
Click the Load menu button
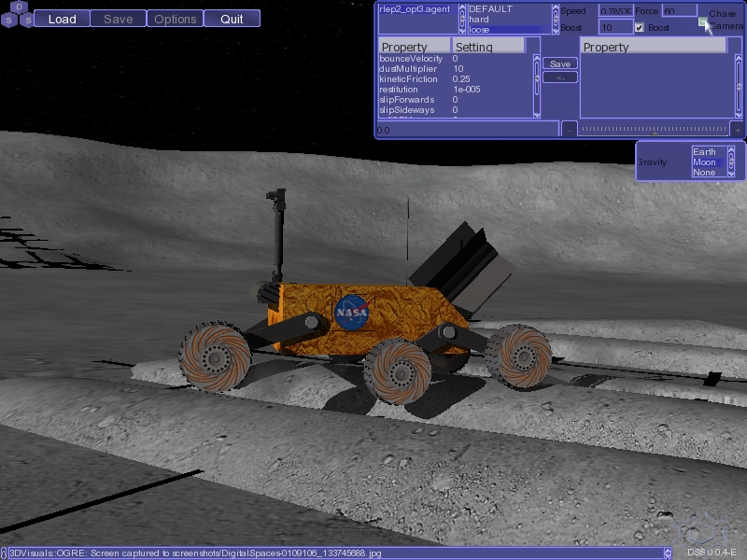(62, 19)
